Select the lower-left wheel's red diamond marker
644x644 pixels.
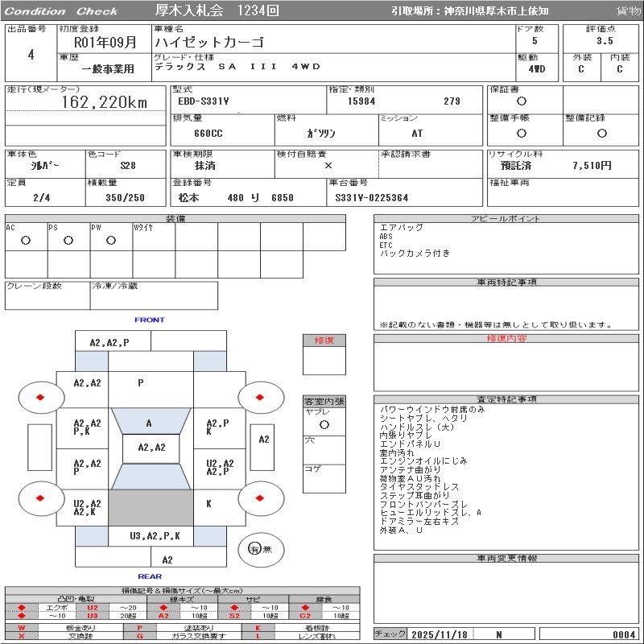pos(39,498)
